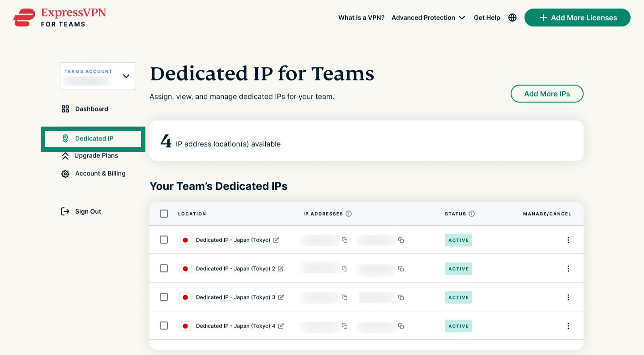Open the Get Help link
This screenshot has width=644, height=355.
click(x=487, y=18)
